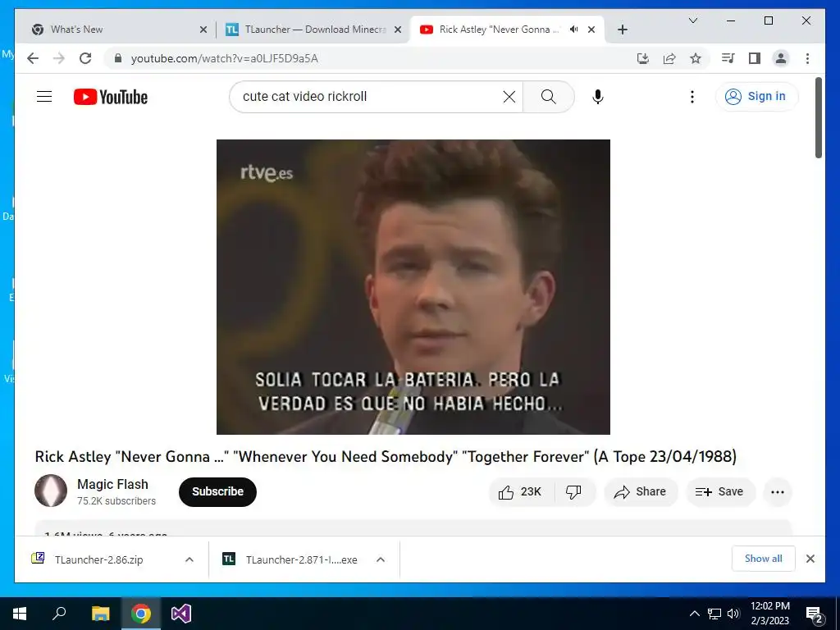The image size is (840, 630).
Task: Open YouTube settings three-dot menu
Action: coord(692,97)
